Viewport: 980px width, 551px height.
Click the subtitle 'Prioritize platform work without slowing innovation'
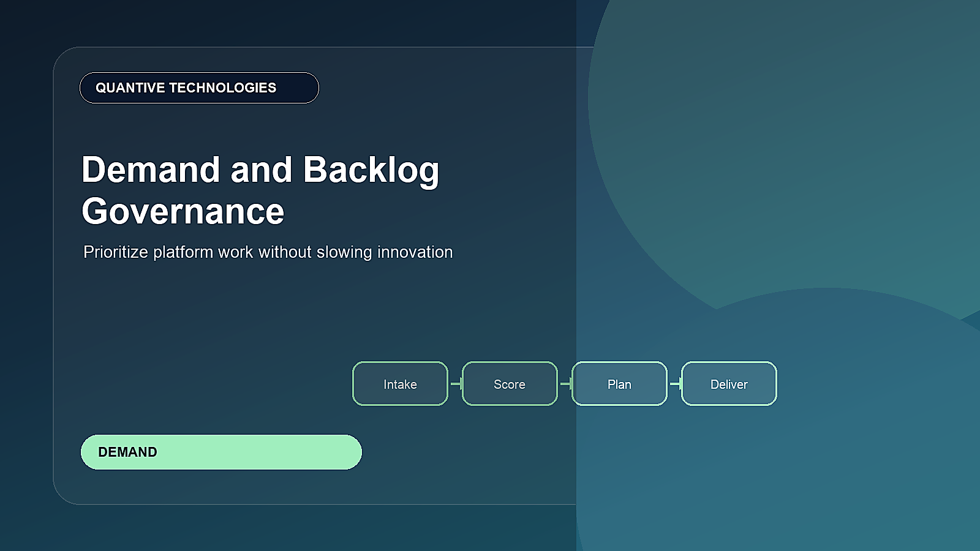click(x=268, y=252)
